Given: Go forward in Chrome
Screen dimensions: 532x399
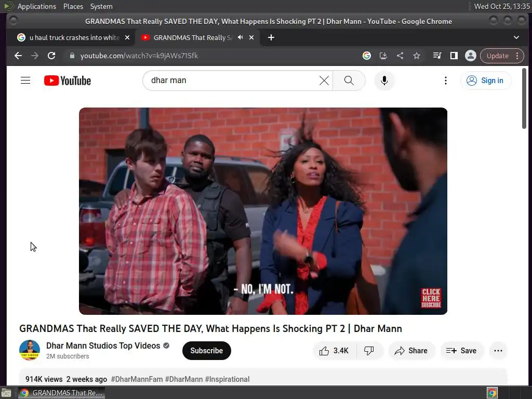Looking at the screenshot, I should (x=35, y=56).
